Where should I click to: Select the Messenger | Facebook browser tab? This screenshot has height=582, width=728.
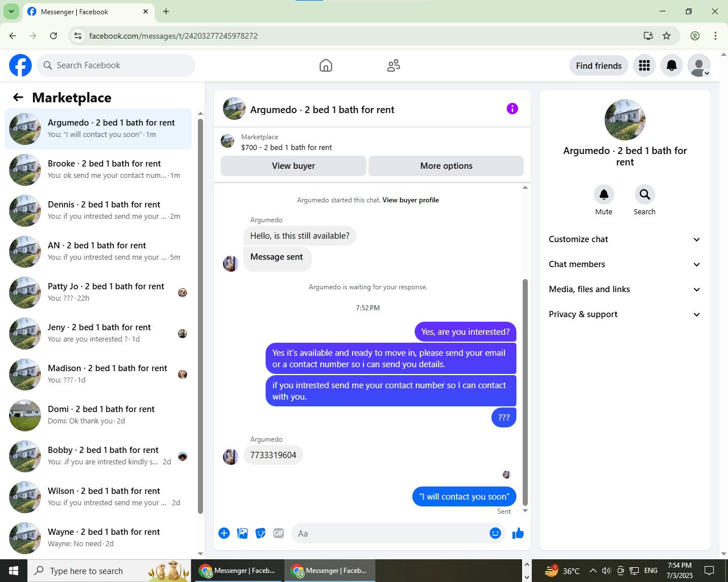[88, 11]
